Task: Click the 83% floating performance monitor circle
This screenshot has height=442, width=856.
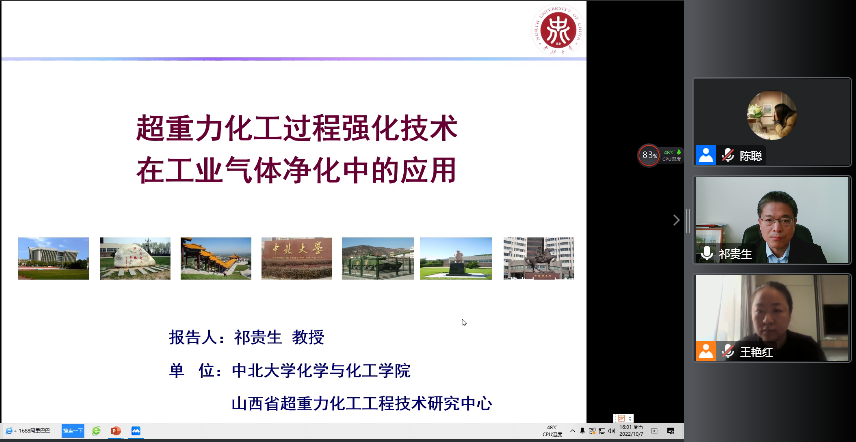Action: pyautogui.click(x=649, y=155)
